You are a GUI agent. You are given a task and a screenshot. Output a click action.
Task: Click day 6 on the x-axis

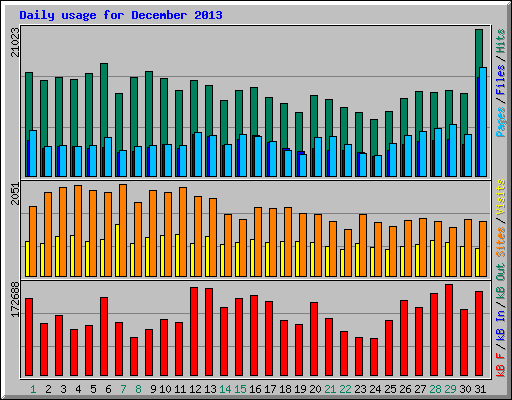click(x=108, y=389)
